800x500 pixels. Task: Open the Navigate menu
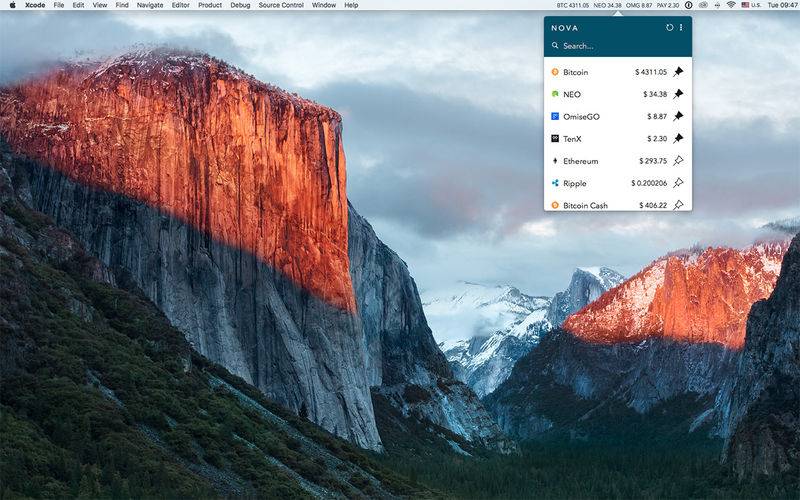coord(150,5)
